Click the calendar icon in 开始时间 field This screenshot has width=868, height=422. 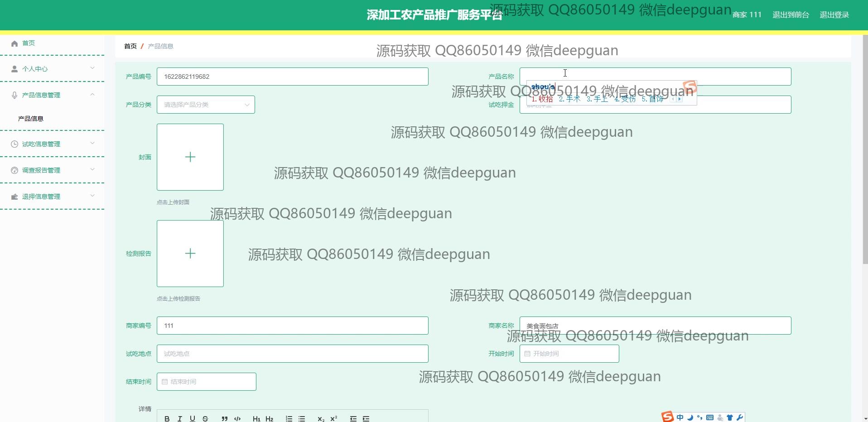pos(527,354)
